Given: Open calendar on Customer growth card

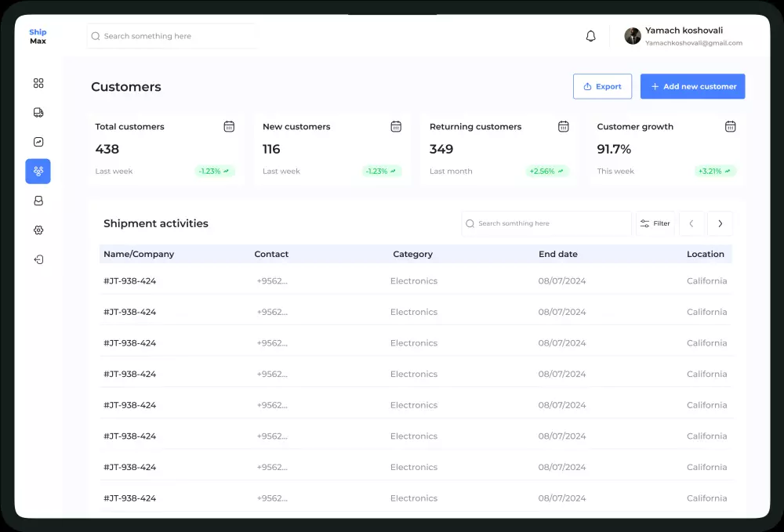Looking at the screenshot, I should click(730, 126).
